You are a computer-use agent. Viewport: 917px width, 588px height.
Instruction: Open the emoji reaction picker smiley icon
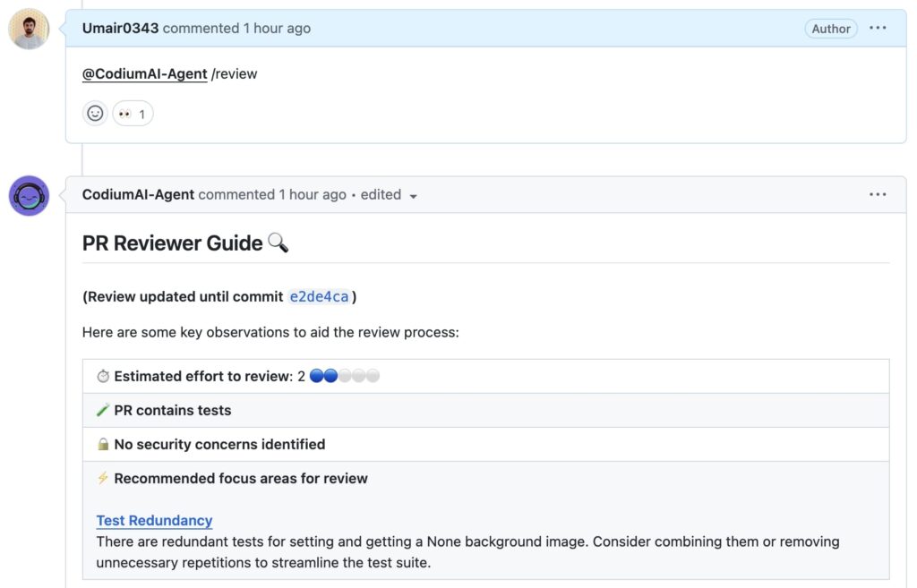click(x=94, y=114)
